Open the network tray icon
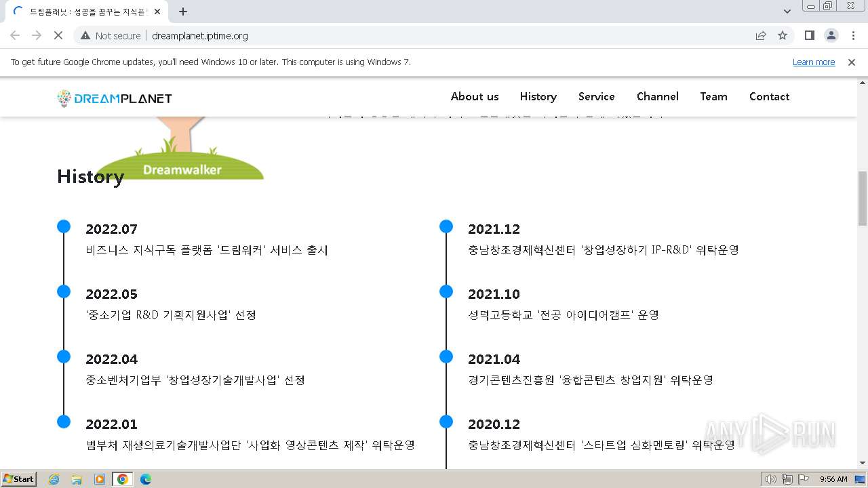Screen dimensions: 868x488 pos(787,479)
